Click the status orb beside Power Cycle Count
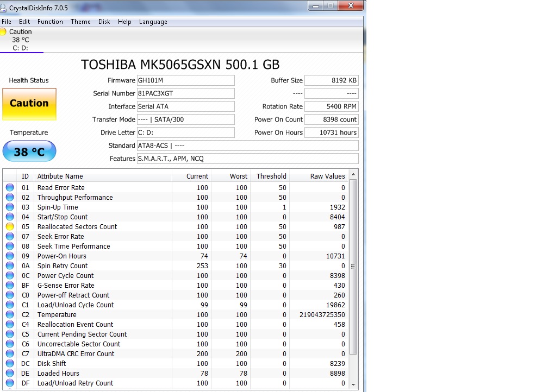536x392 pixels. click(x=10, y=276)
